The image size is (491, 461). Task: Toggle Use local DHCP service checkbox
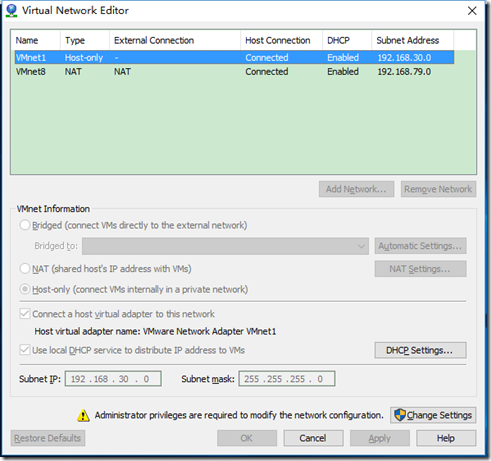[x=25, y=350]
